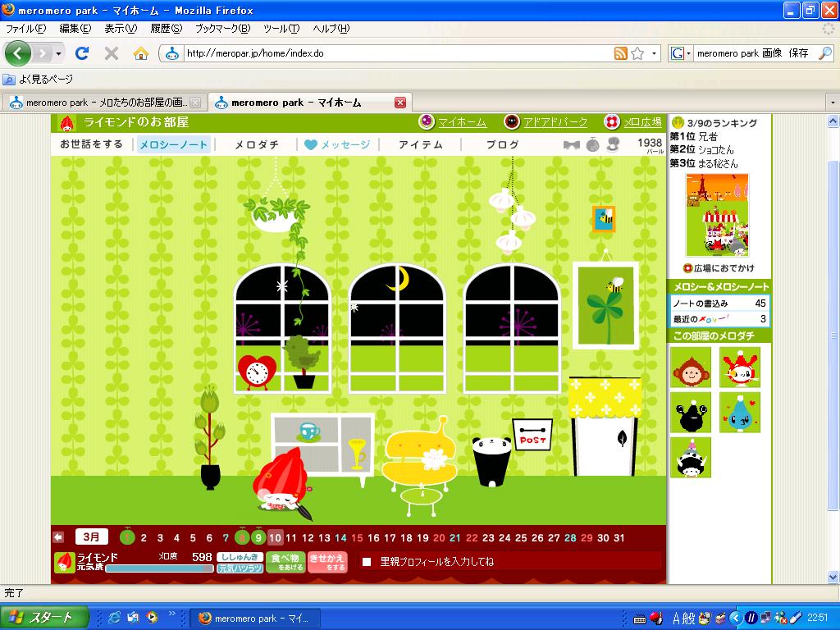The height and width of the screenshot is (630, 840).
Task: Open the ブログ tab
Action: click(503, 144)
